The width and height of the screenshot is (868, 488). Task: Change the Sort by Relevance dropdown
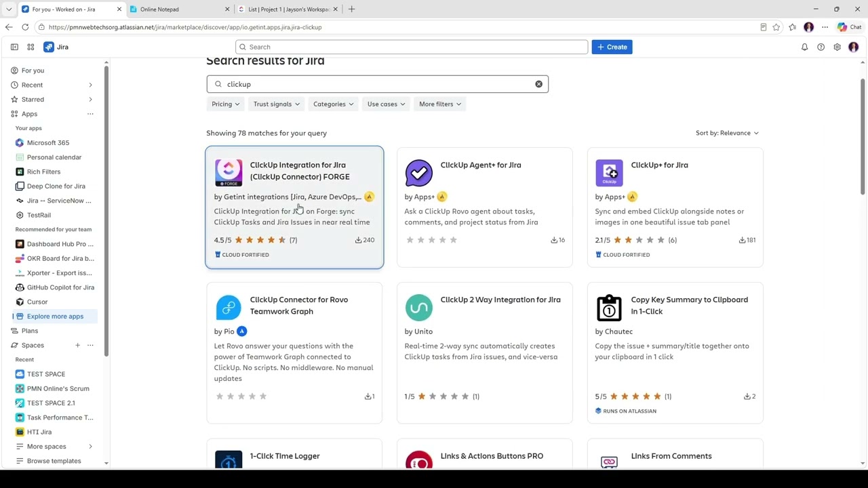click(x=727, y=134)
